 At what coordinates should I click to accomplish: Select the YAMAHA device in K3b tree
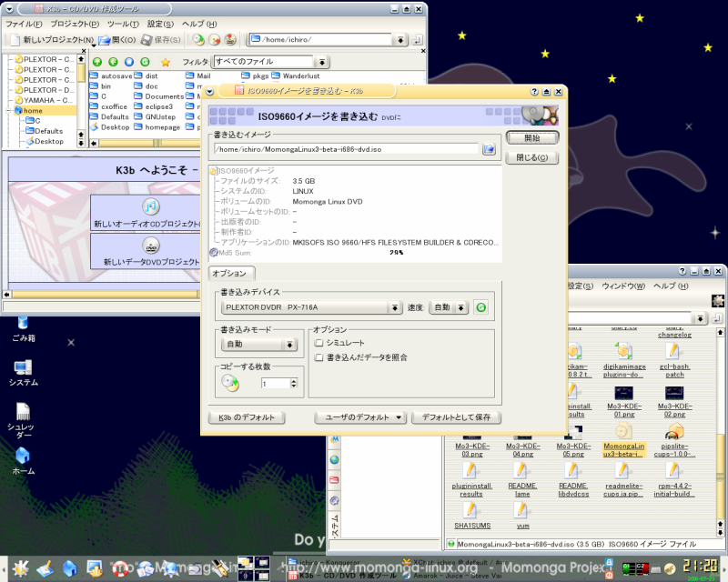[x=44, y=100]
